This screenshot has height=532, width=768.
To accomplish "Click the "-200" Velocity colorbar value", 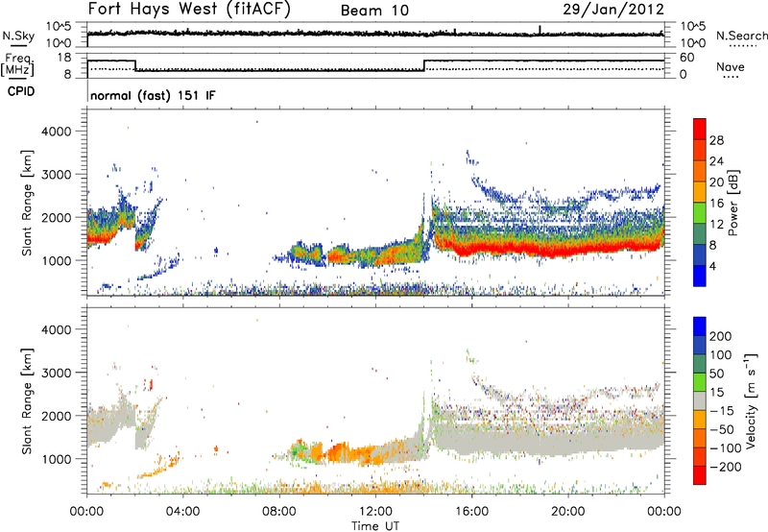I will pos(726,467).
